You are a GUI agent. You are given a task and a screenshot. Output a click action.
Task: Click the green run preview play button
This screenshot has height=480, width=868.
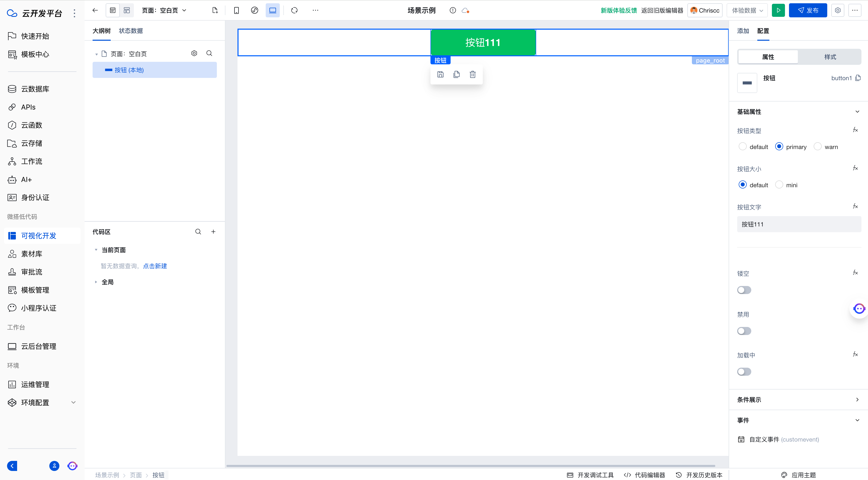(778, 11)
